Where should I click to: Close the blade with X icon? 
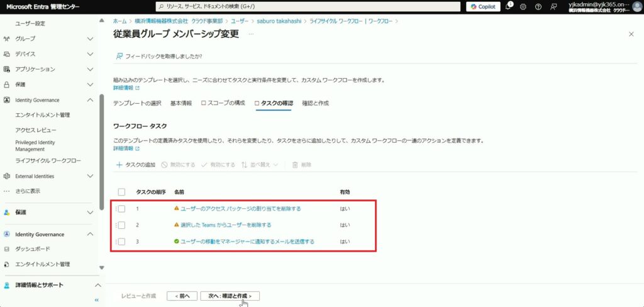point(631,34)
